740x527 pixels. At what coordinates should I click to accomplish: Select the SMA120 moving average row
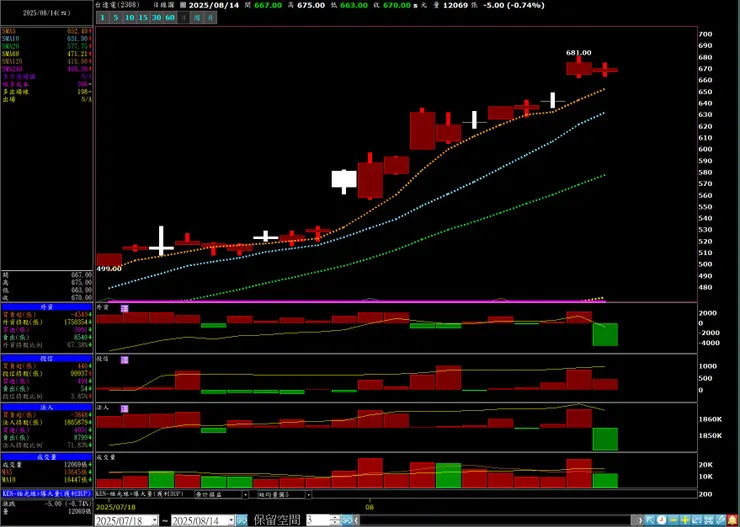(47, 61)
